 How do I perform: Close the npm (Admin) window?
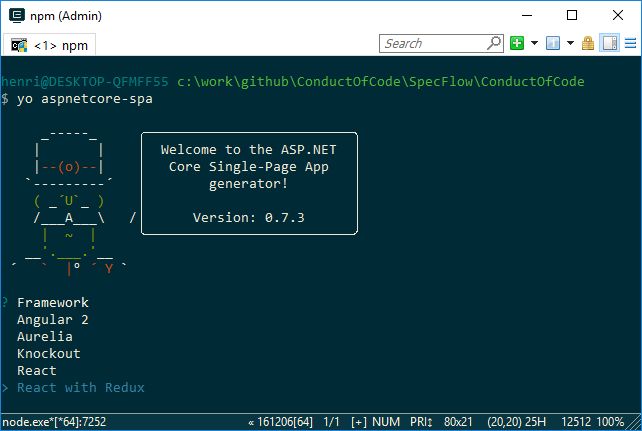point(618,16)
